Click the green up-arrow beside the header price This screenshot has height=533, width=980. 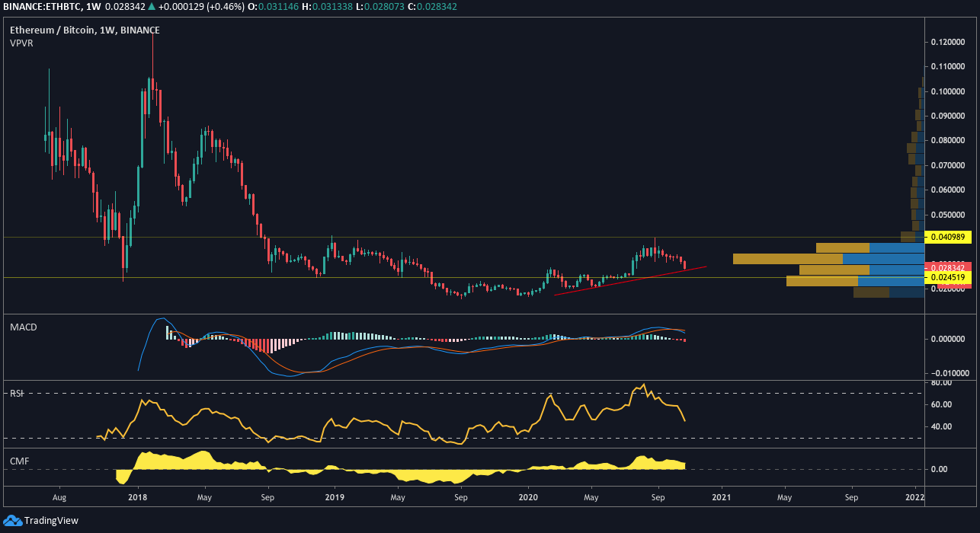click(x=152, y=7)
